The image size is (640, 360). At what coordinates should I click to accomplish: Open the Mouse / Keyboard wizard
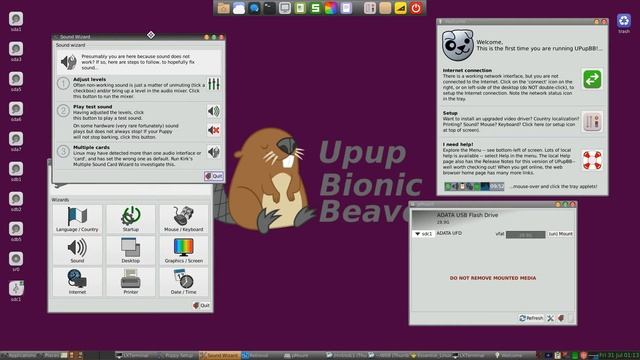click(x=184, y=219)
